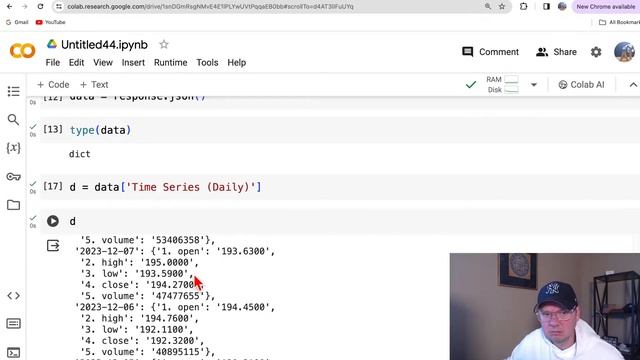
Task: Open Gmail bookmark
Action: tap(17, 22)
